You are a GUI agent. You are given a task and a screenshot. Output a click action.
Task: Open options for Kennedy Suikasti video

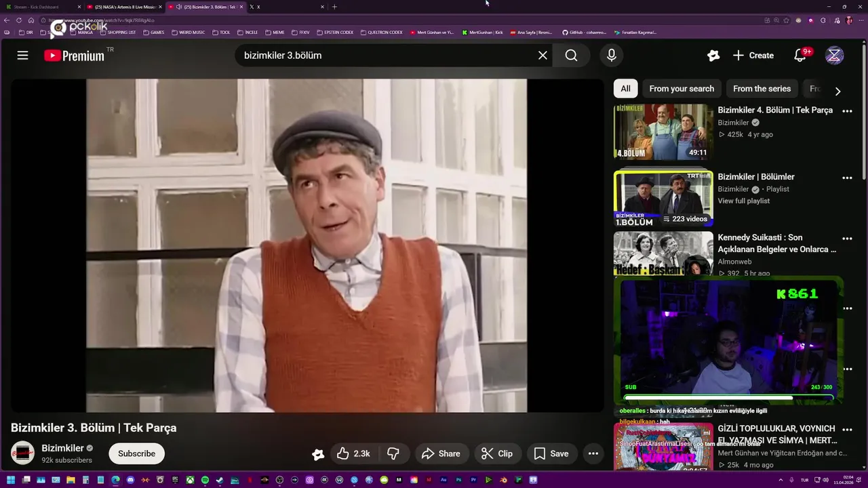847,239
